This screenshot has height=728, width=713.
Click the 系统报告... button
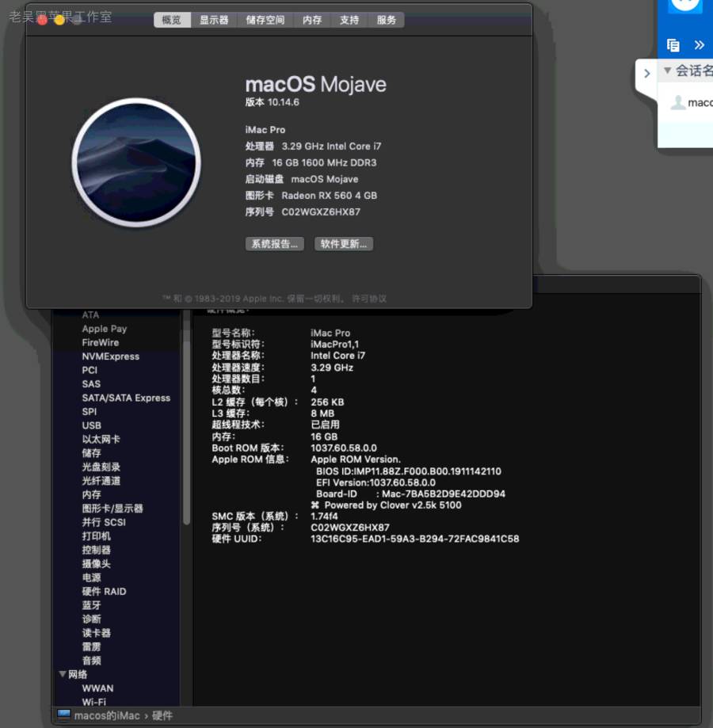[275, 244]
